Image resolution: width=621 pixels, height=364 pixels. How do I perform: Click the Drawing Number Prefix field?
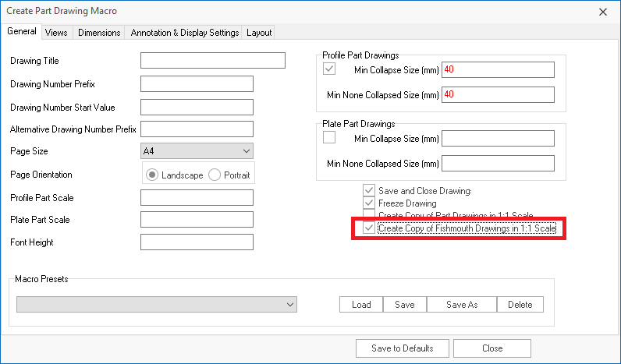(x=197, y=84)
